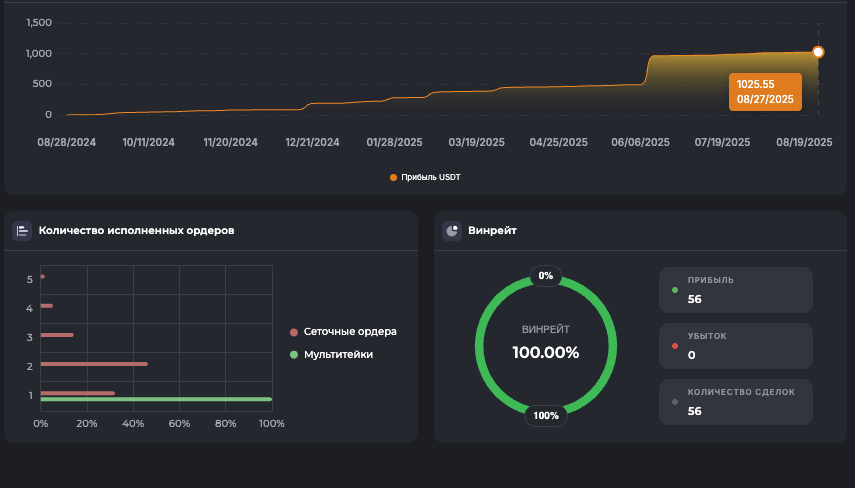Click the 100% badge below winrate ring
The width and height of the screenshot is (855, 488).
coord(545,416)
